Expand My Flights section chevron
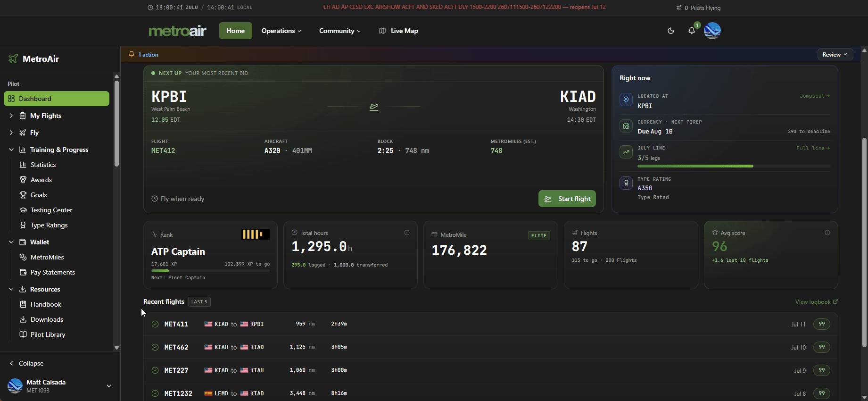 [11, 116]
